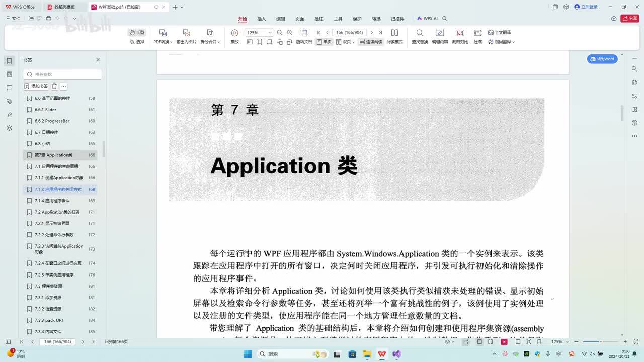
Task: Open the bookmark panel icon in left sidebar
Action: pos(9,61)
